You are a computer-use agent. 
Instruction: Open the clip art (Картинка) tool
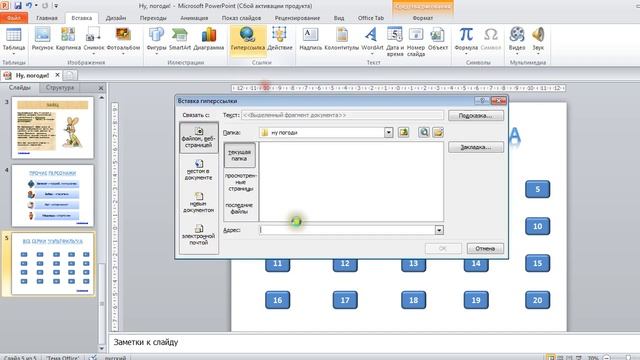[68, 39]
